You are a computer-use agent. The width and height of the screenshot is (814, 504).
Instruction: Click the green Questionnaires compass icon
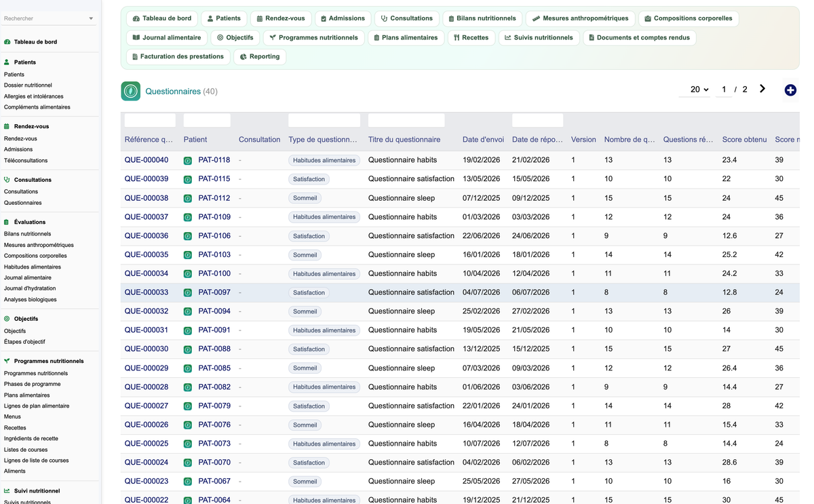pos(131,91)
